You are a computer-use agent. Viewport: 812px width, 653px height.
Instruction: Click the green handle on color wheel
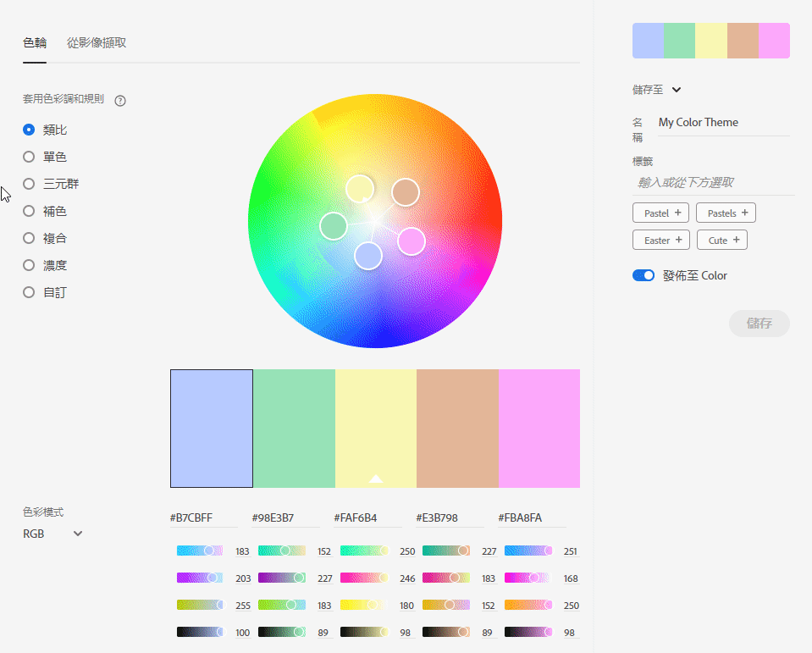(x=334, y=226)
